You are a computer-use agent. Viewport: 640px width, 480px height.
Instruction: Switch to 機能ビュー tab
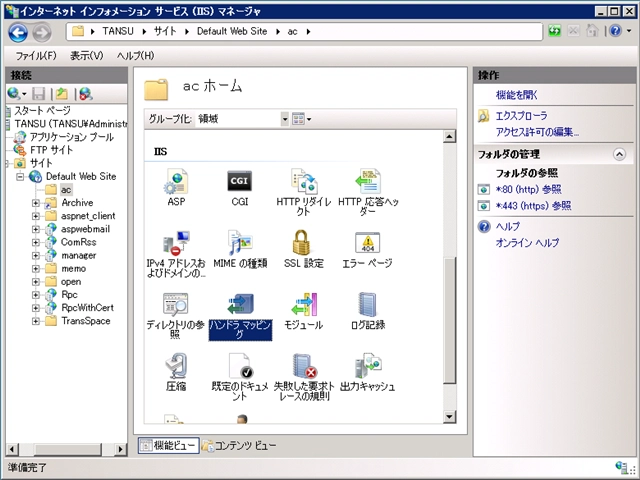pos(169,446)
